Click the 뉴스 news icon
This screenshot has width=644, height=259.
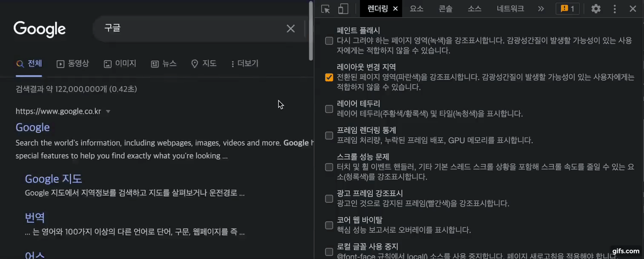[x=155, y=64]
